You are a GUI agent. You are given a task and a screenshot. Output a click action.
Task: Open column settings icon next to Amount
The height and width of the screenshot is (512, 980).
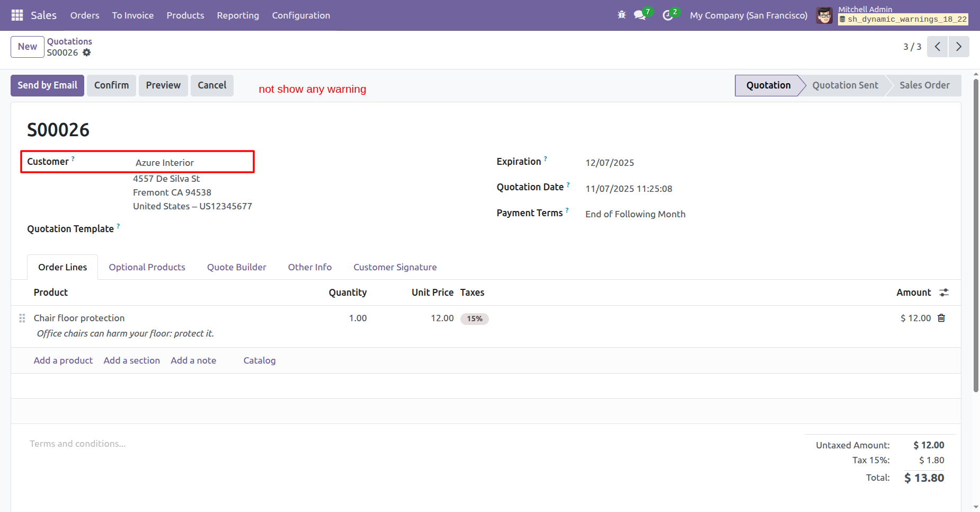pyautogui.click(x=944, y=293)
